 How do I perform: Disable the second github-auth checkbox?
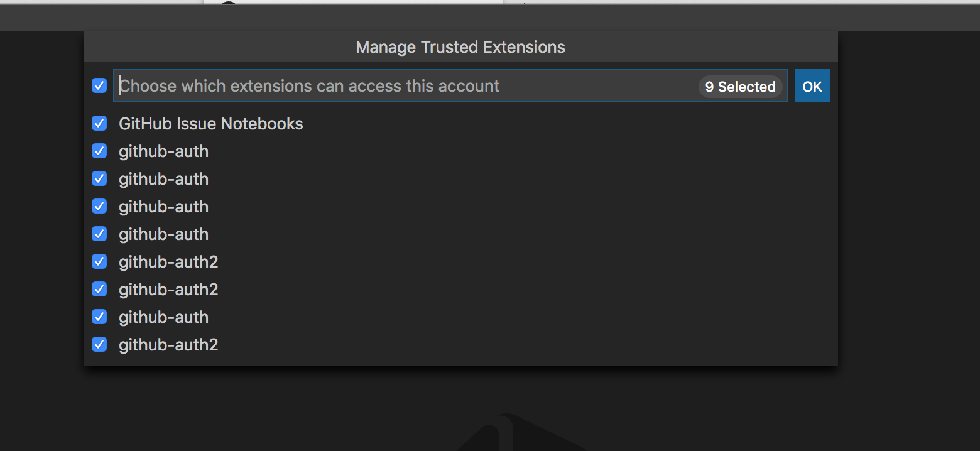click(99, 178)
